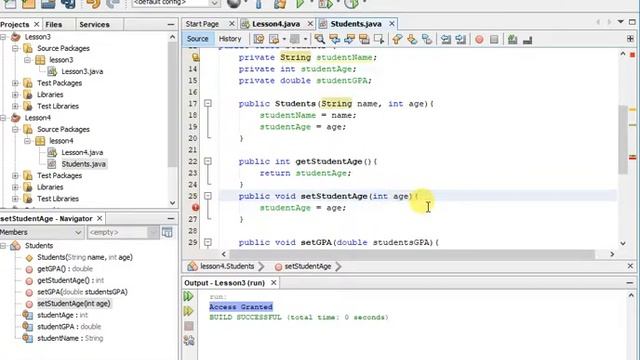Open the <empty> filter dropdown
This screenshot has height=360, width=640.
click(x=153, y=232)
